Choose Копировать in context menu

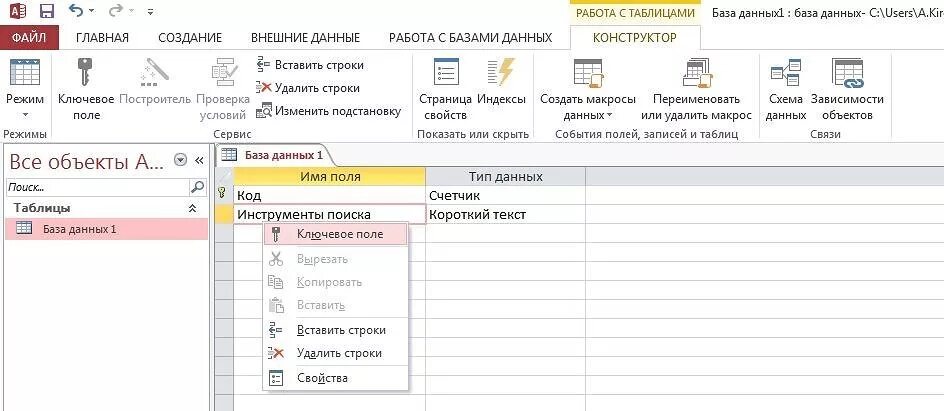[335, 282]
